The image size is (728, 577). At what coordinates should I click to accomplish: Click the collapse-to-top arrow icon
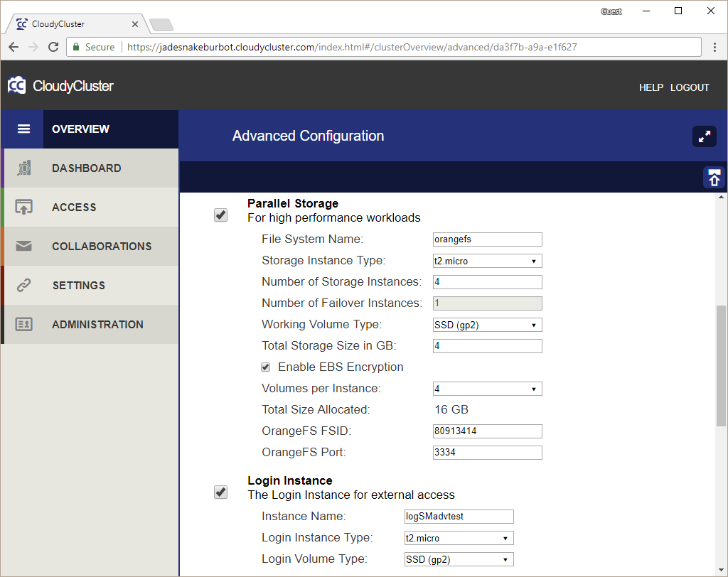[x=714, y=177]
